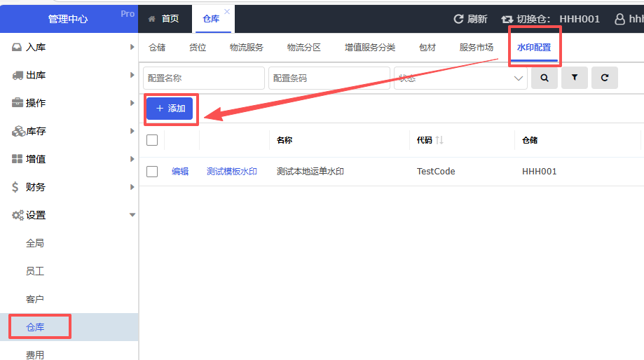
Task: Expand the 入库 sidebar menu
Action: pyautogui.click(x=69, y=47)
